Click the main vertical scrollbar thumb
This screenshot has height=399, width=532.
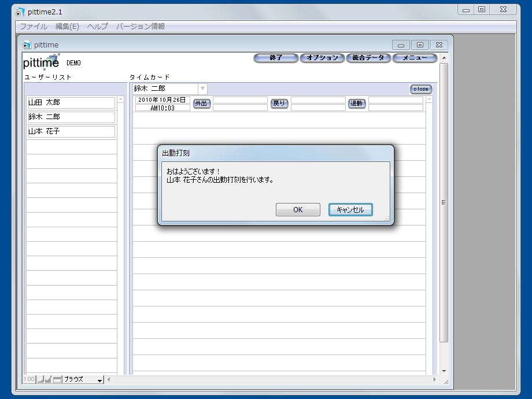444,202
